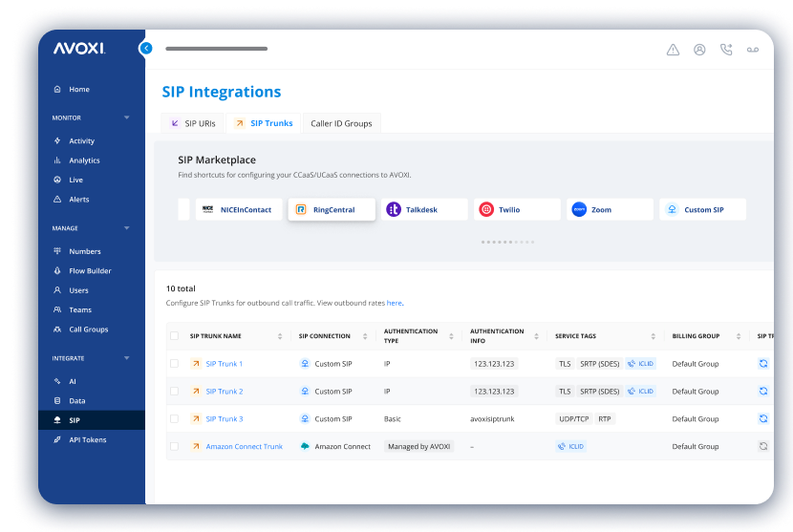Click the alerts warning triangle icon in header
Viewport: 793px width, 532px height.
(x=673, y=50)
